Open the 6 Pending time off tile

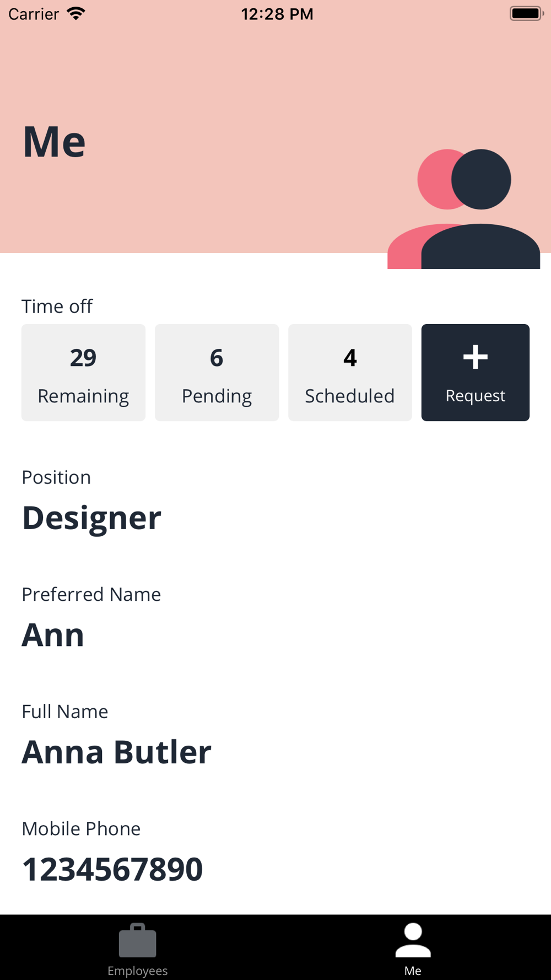217,373
